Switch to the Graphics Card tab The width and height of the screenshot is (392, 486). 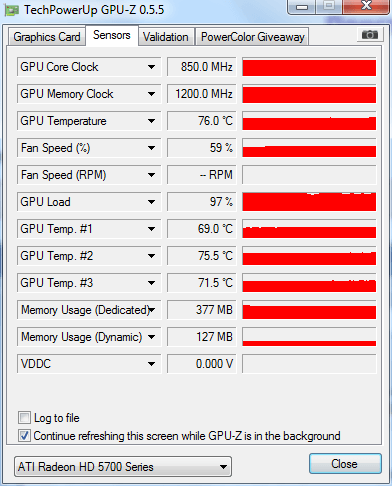pos(47,37)
